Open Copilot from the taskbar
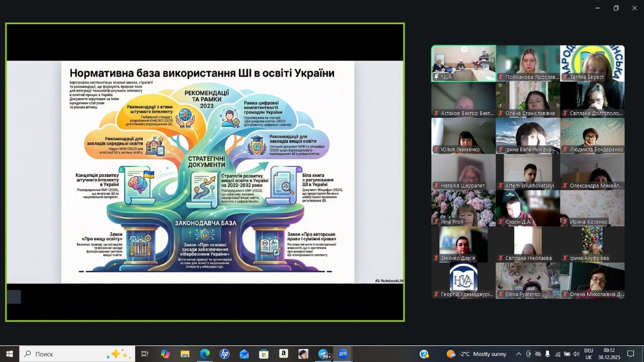644x362 pixels. [x=165, y=354]
